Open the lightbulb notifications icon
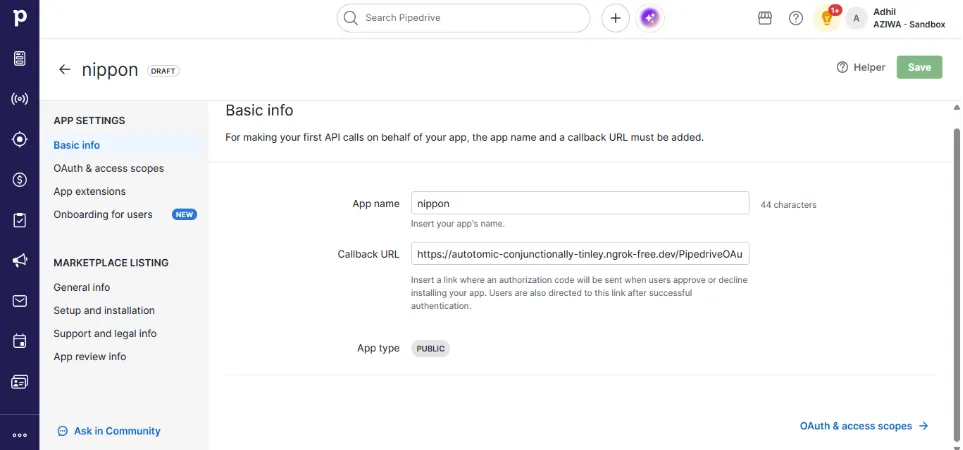Image resolution: width=963 pixels, height=450 pixels. click(827, 18)
